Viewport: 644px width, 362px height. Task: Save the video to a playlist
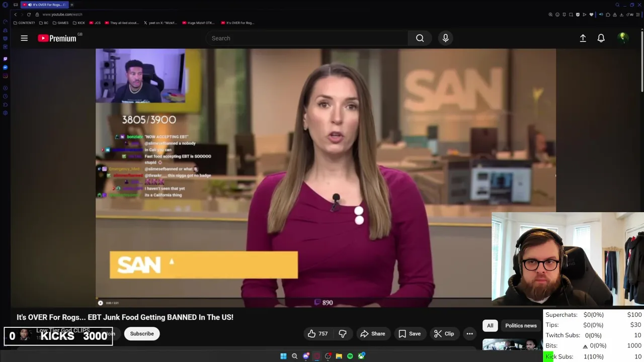click(410, 334)
